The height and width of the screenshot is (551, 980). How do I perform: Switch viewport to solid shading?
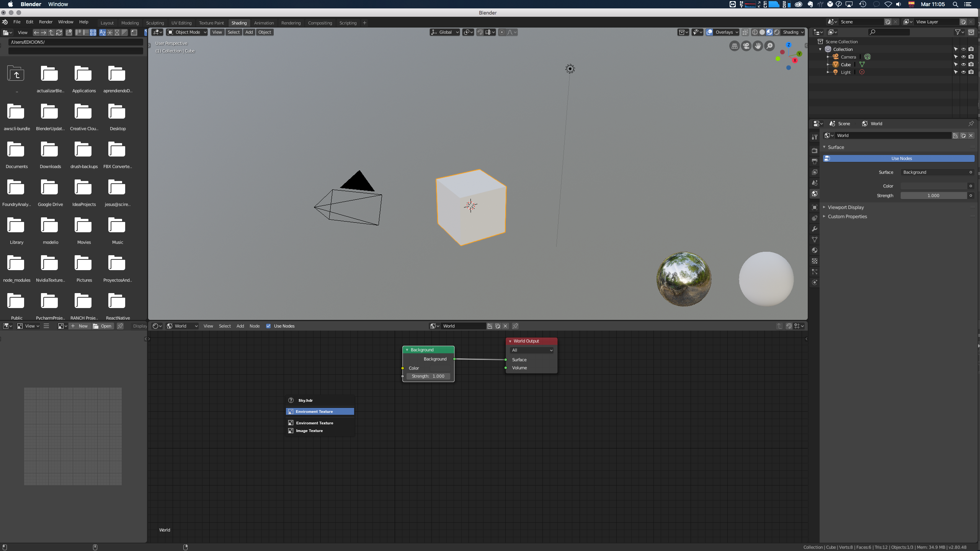point(762,32)
